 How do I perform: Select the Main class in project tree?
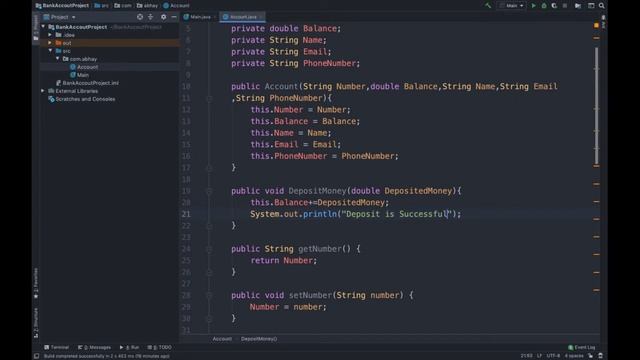coord(80,75)
